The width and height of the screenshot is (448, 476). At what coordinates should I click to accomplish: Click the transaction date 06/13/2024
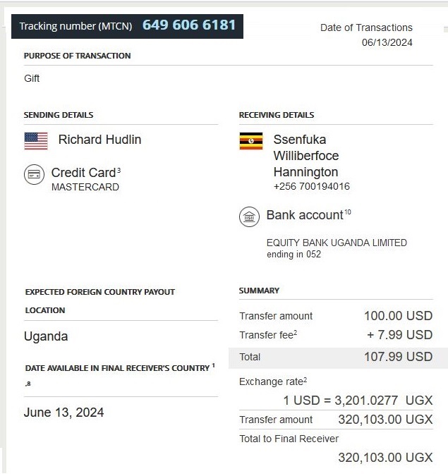(387, 42)
